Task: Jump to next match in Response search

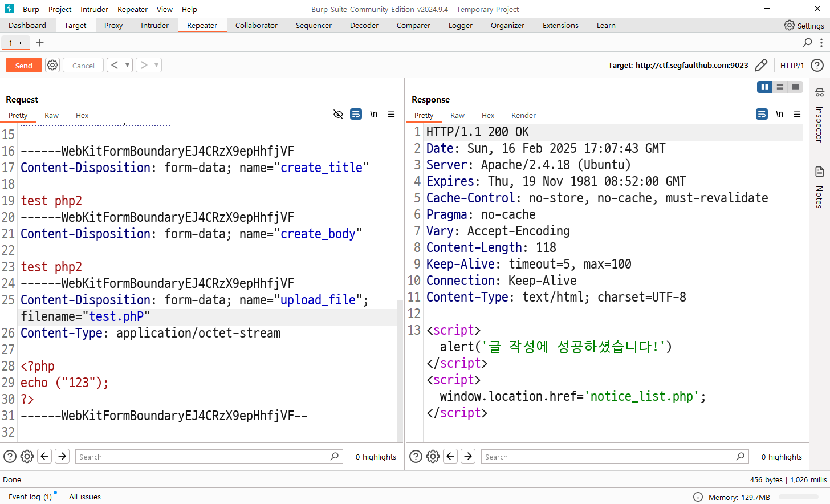Action: pyautogui.click(x=468, y=456)
